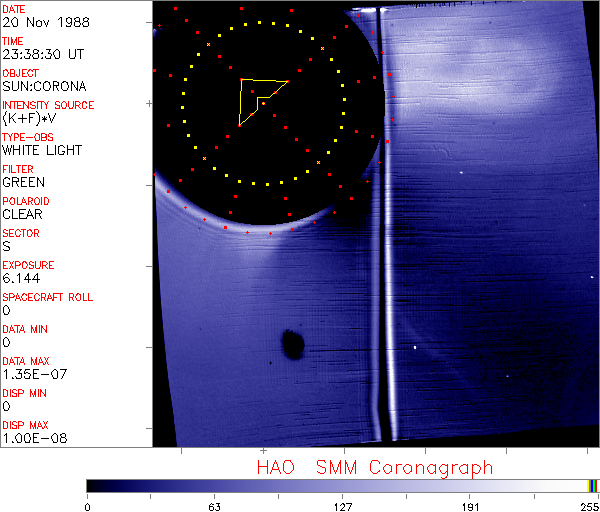Viewport: 600px width, 512px height.
Task: Select the SUN:CORONA object value
Action: tap(44, 87)
